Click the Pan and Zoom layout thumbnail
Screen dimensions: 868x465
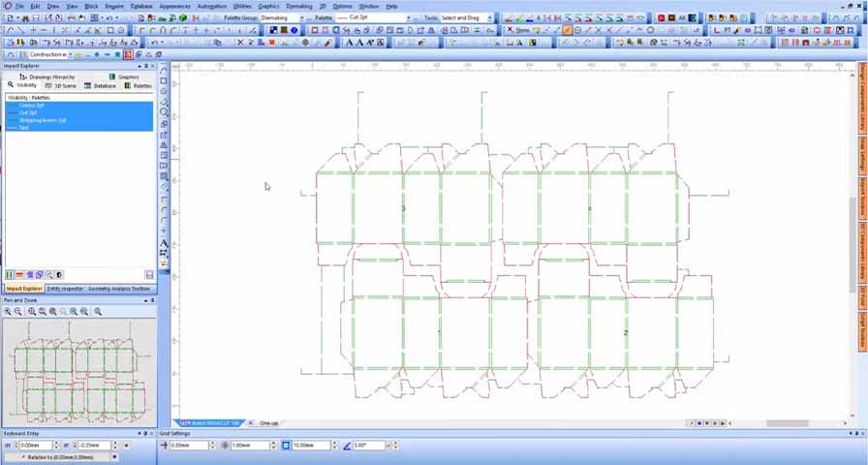point(79,373)
